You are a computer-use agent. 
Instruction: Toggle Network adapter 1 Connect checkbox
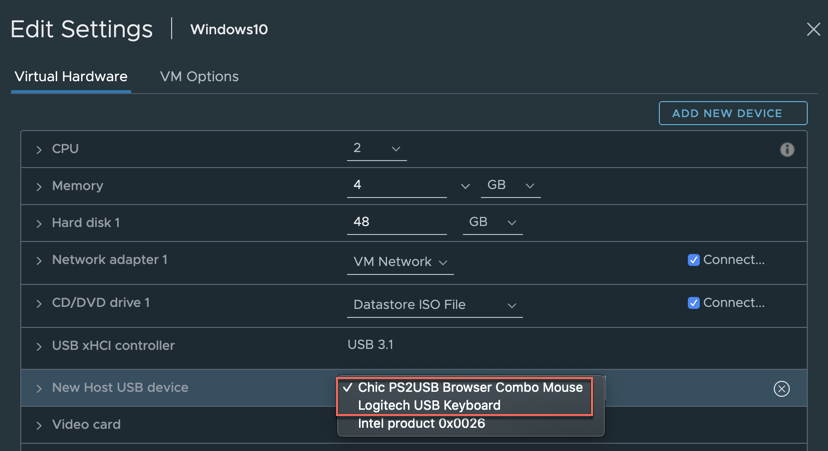(693, 260)
